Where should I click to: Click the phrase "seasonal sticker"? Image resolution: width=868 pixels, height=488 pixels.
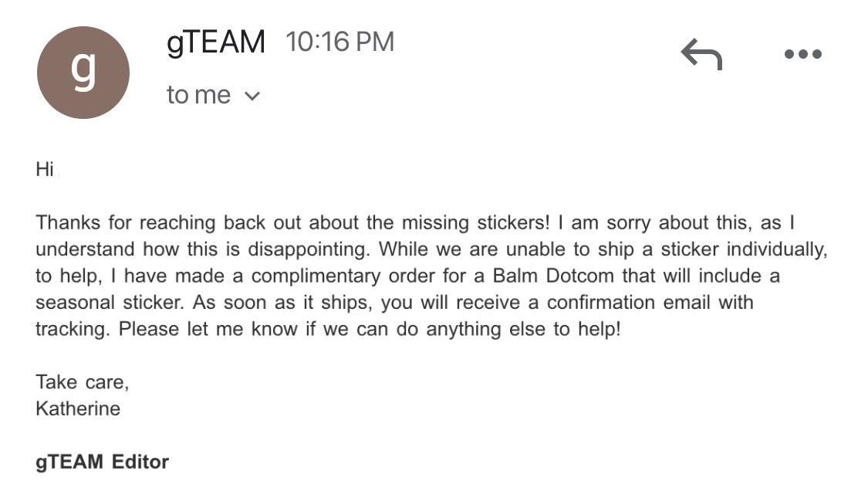115,302
